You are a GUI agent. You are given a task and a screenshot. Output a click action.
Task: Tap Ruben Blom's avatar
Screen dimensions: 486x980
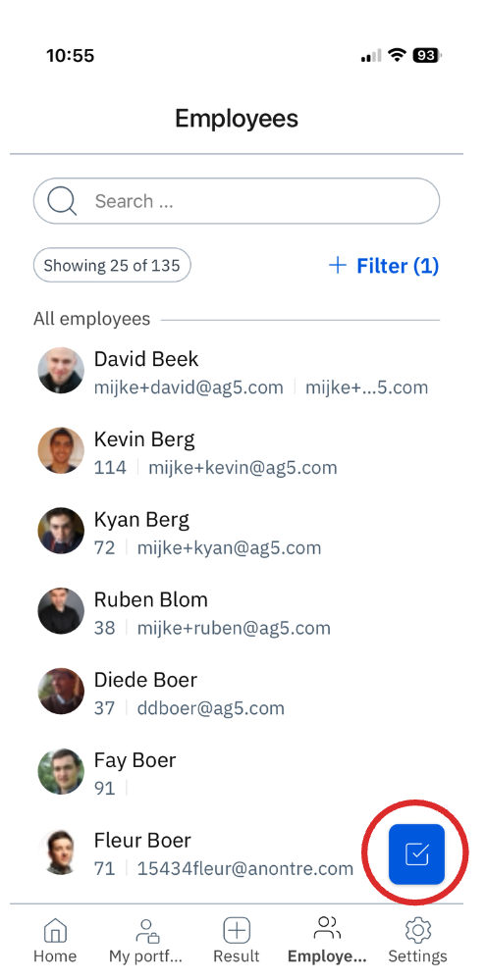(x=61, y=610)
